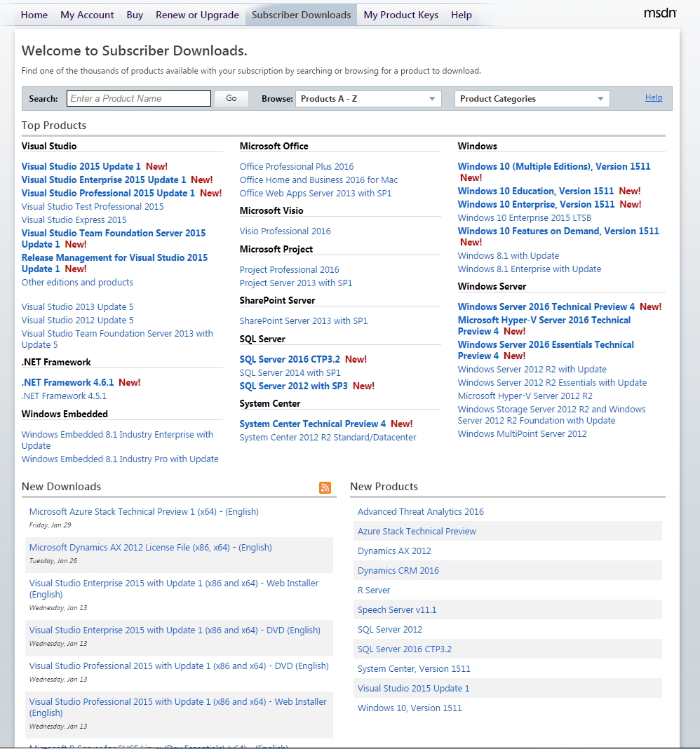Open Microsoft Azure Stack Technical Preview 1 download
The height and width of the screenshot is (749, 700).
pyautogui.click(x=144, y=512)
